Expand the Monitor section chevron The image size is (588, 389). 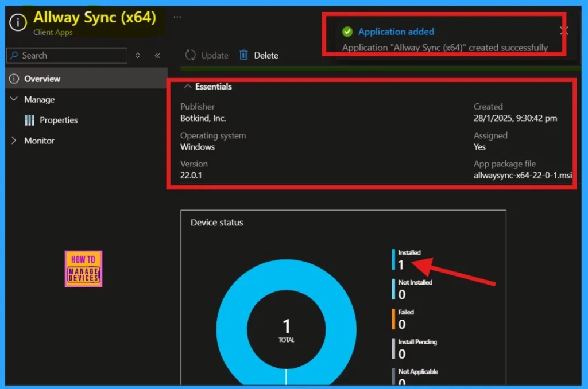pos(14,141)
